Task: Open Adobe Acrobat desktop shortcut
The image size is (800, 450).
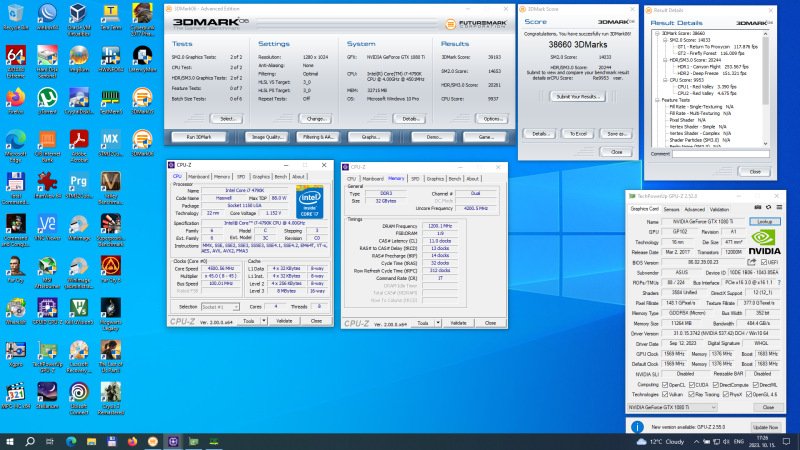Action: [79, 146]
